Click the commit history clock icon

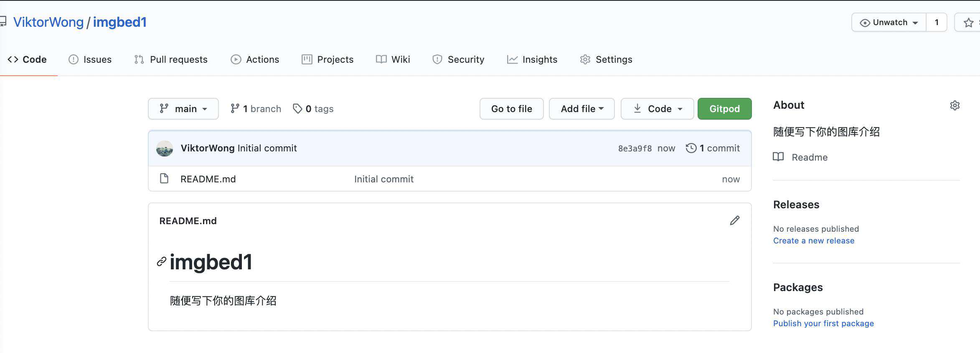[691, 148]
